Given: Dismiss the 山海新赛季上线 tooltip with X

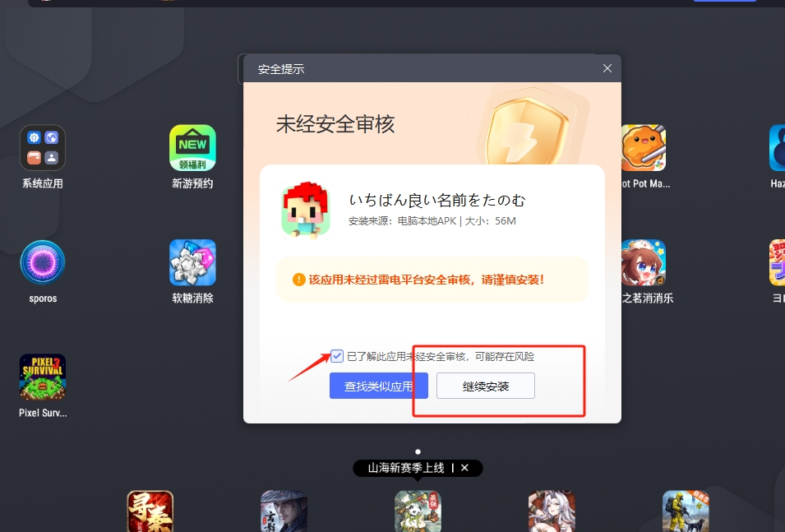Looking at the screenshot, I should [x=464, y=468].
